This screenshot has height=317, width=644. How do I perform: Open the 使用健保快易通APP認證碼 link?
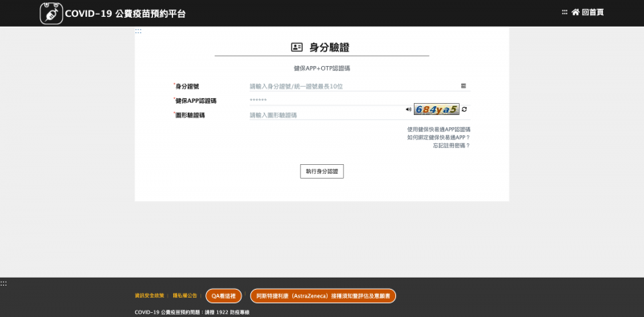tap(439, 130)
